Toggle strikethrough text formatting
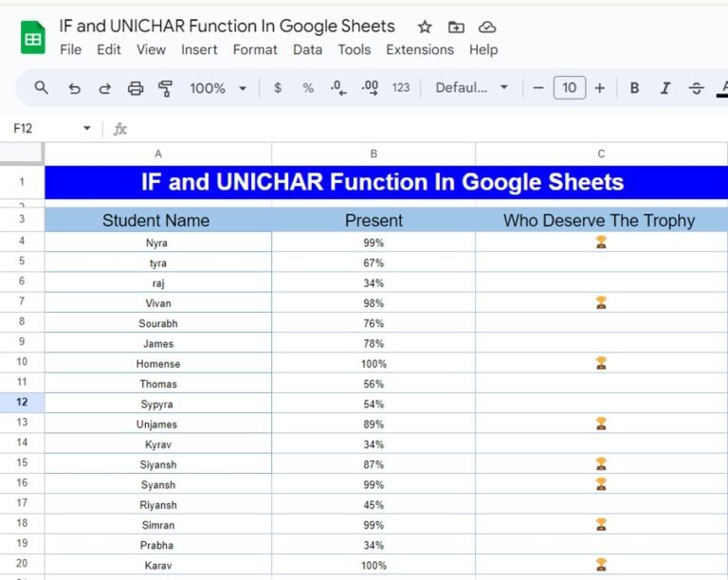Viewport: 728px width, 580px height. pos(697,88)
